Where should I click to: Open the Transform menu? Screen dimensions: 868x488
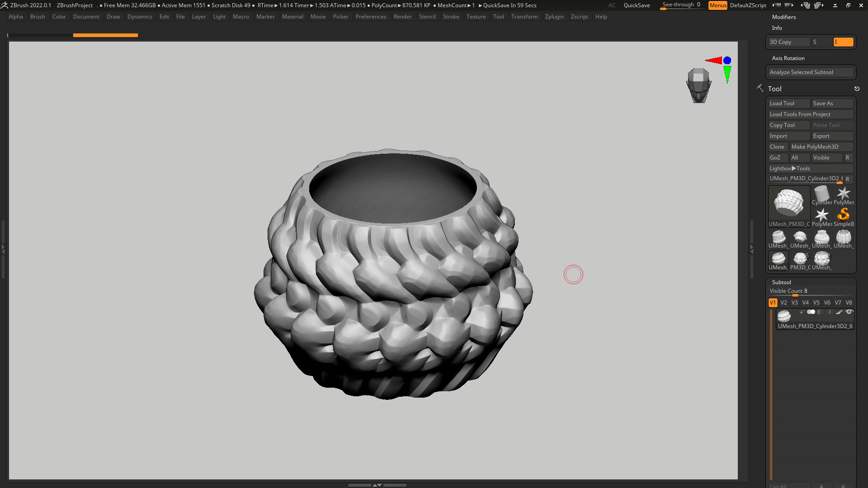point(524,16)
